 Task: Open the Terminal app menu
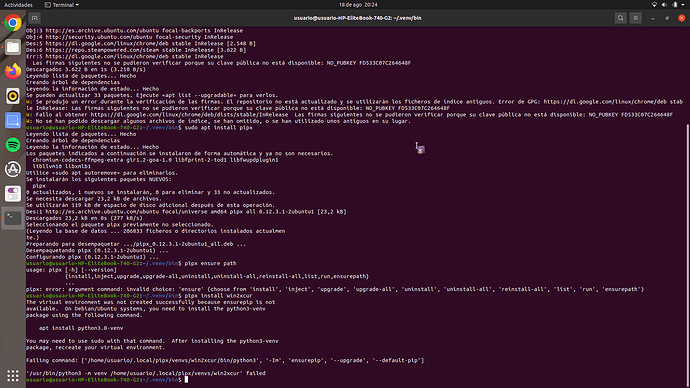tap(62, 5)
